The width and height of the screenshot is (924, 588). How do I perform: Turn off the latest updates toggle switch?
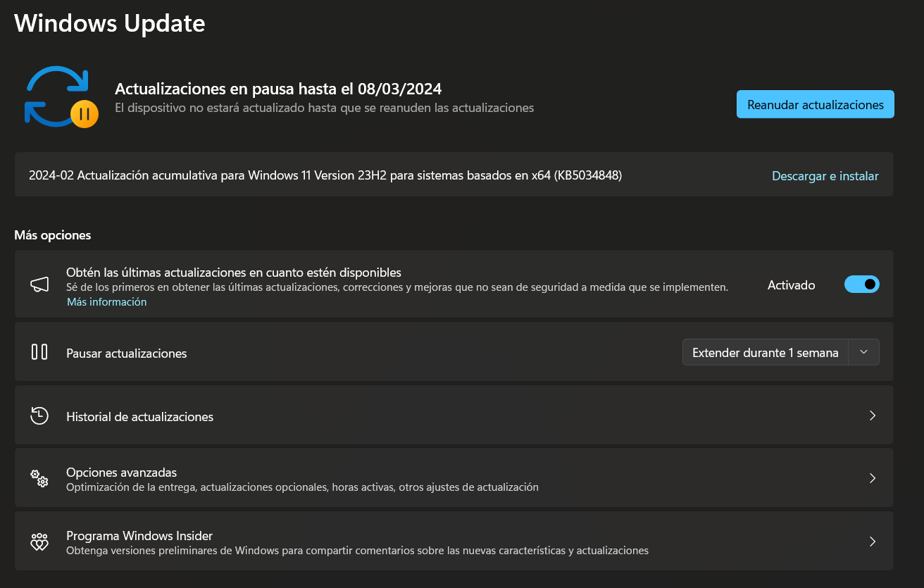(862, 284)
